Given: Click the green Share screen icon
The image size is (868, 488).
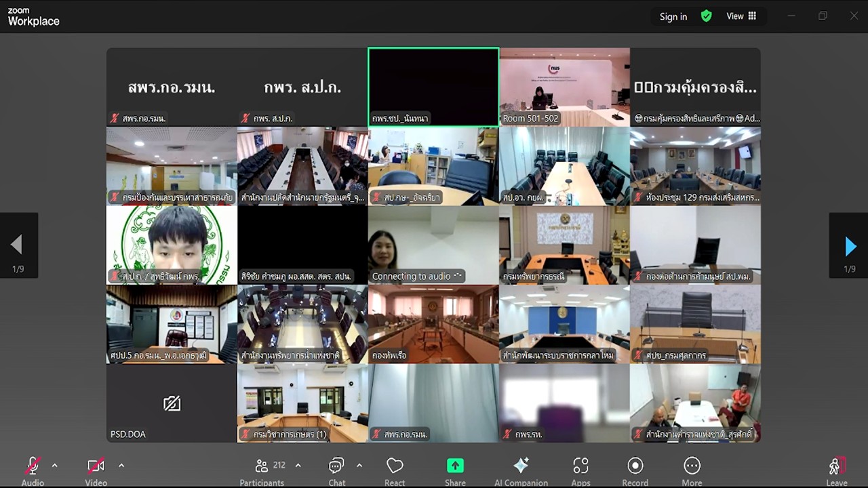Looking at the screenshot, I should coord(455,466).
